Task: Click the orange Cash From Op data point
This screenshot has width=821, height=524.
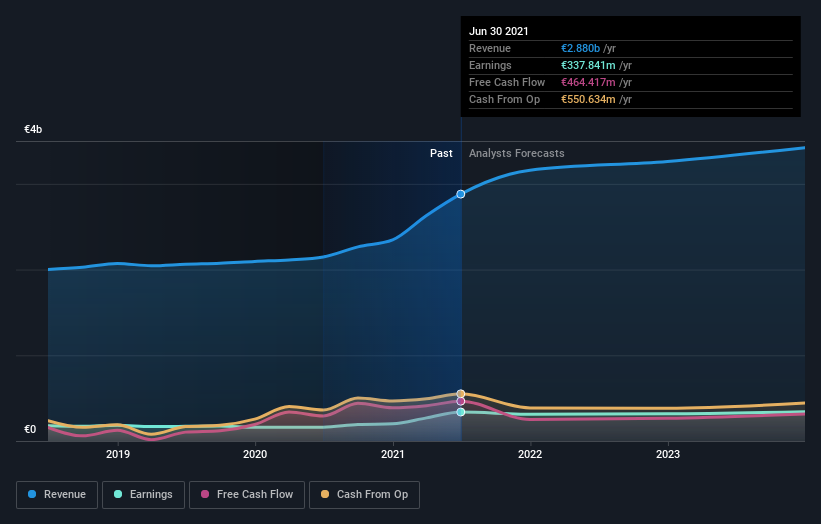Action: (460, 394)
